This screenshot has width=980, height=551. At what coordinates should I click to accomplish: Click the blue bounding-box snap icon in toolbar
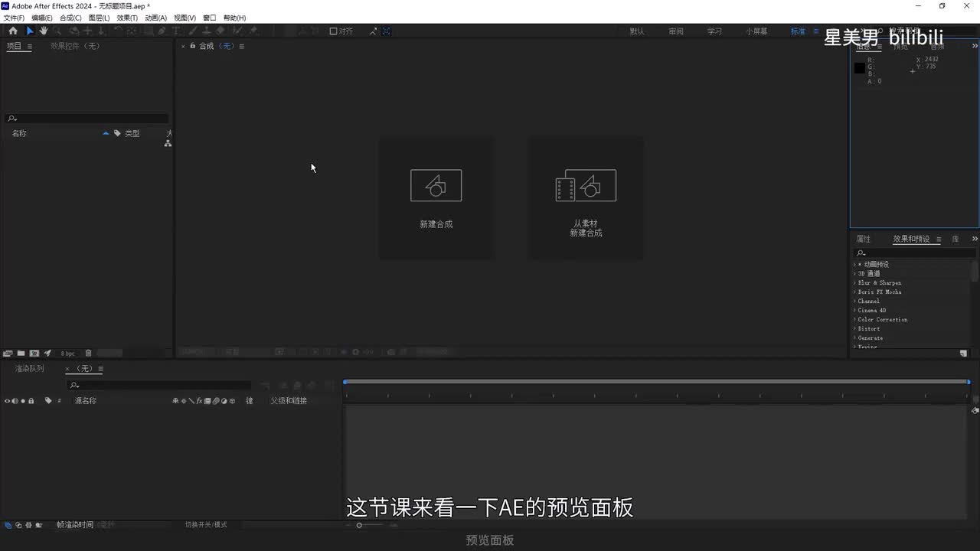point(387,31)
